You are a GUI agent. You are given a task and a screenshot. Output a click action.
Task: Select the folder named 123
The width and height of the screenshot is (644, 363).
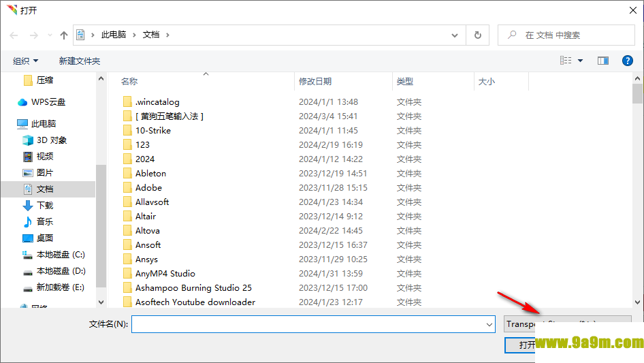(142, 144)
